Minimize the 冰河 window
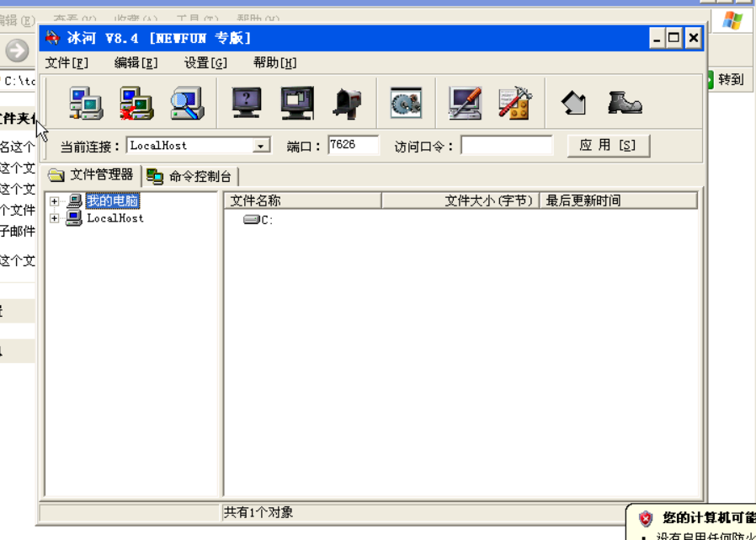Viewport: 756px width, 540px height. tap(656, 38)
